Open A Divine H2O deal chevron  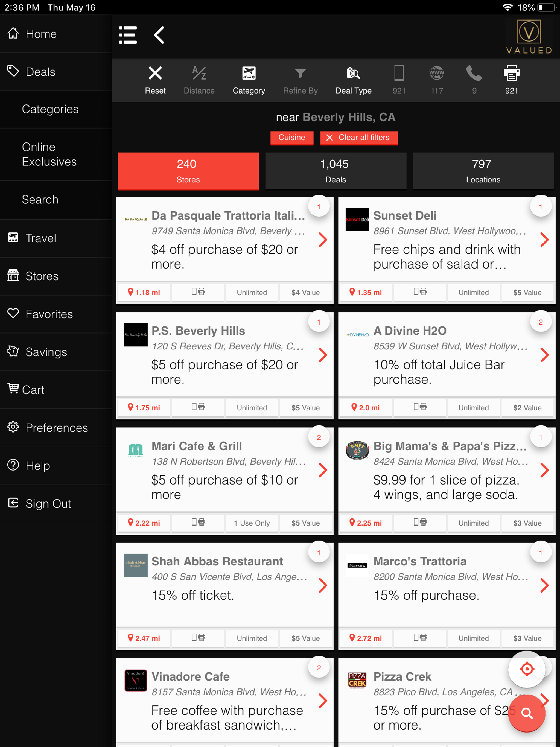pos(544,355)
